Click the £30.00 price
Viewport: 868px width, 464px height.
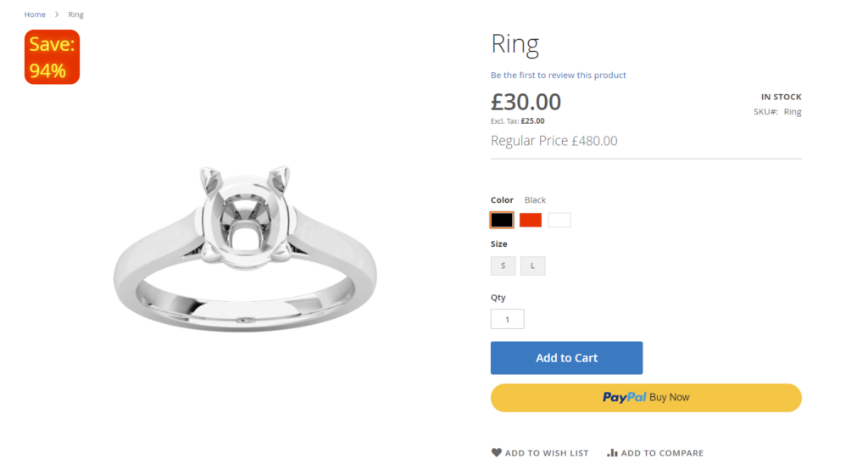pyautogui.click(x=526, y=102)
